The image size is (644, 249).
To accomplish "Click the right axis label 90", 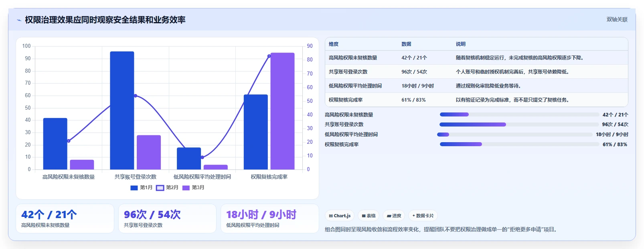I will [x=310, y=46].
